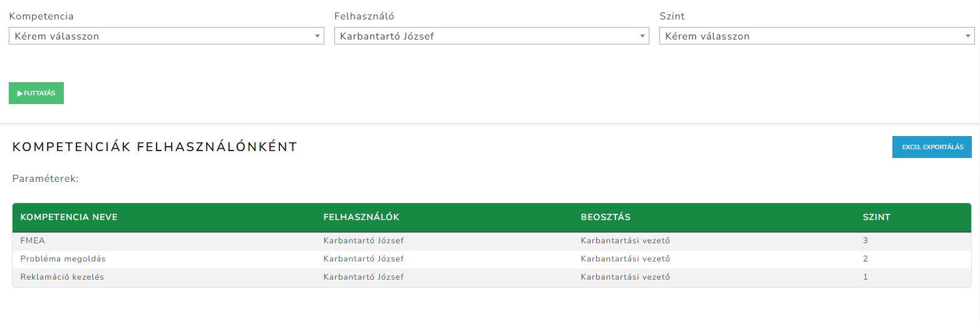The image size is (980, 321).
Task: Click level 3 value in FMEA row
Action: (x=865, y=240)
